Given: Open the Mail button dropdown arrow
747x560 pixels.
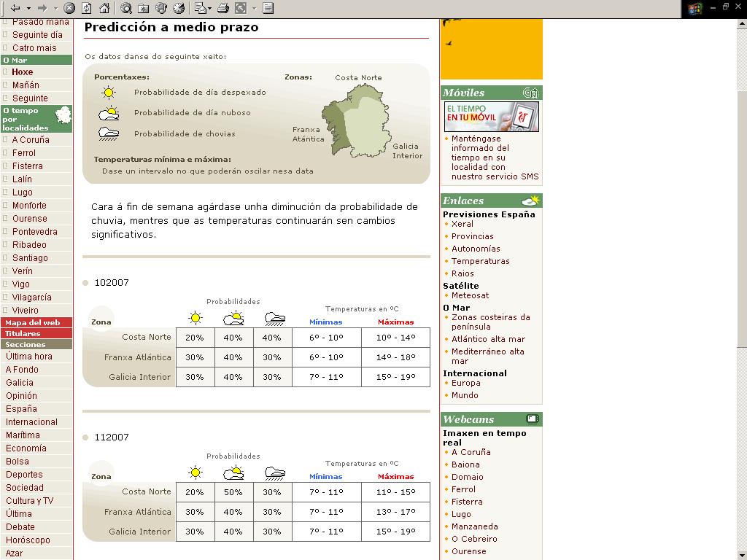Looking at the screenshot, I should click(x=209, y=8).
